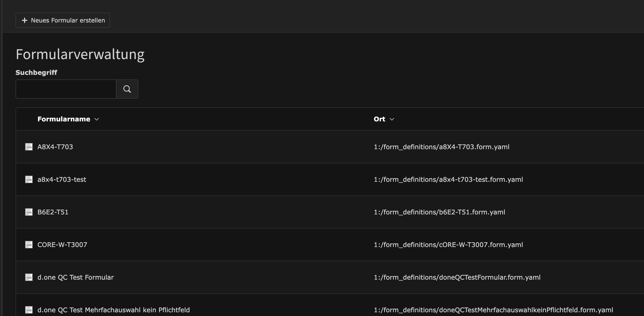This screenshot has height=316, width=644.
Task: Click the form icon beside CORE-W-T3007
Action: [29, 245]
